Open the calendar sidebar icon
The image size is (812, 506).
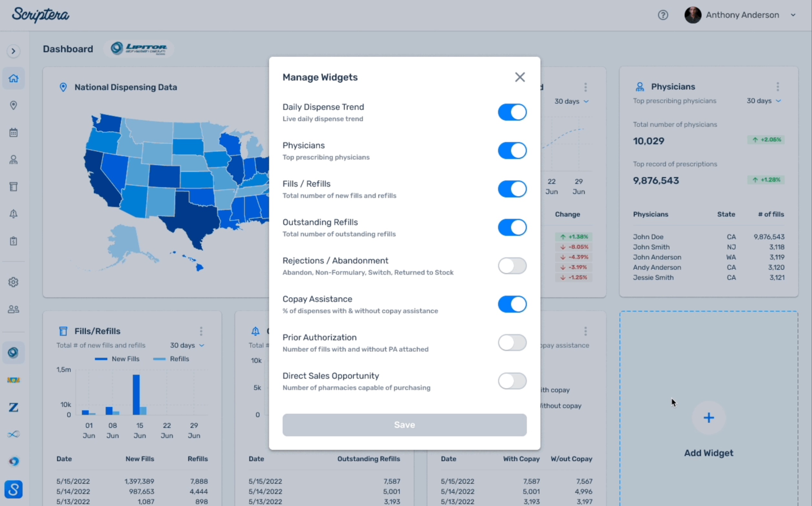(x=13, y=133)
